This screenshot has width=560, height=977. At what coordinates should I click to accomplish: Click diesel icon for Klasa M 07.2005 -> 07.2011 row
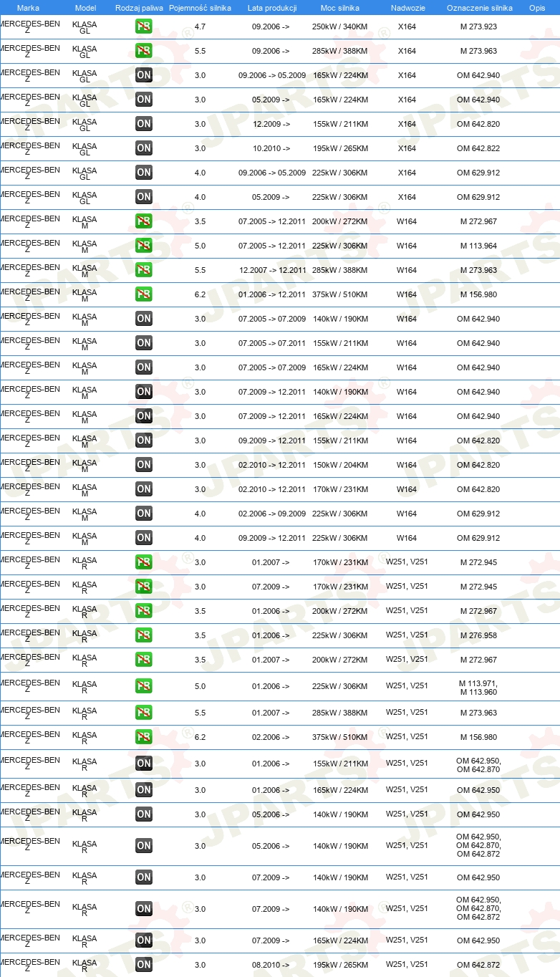(144, 343)
